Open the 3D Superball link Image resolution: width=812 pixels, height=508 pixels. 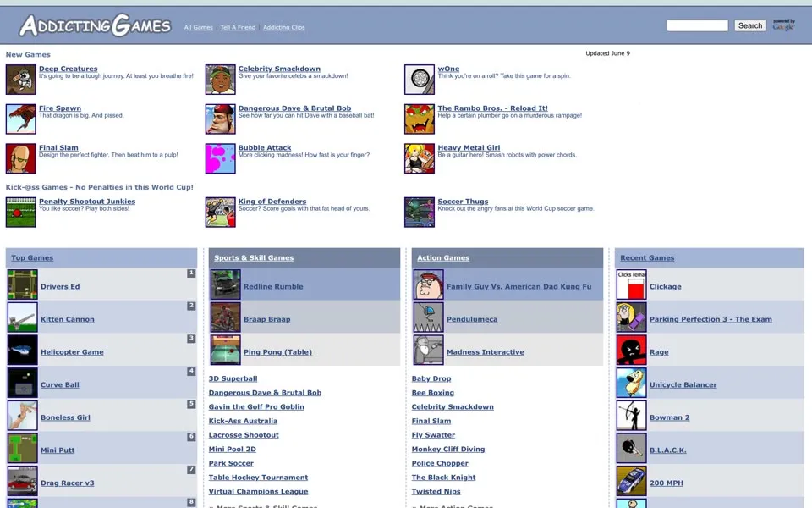233,378
